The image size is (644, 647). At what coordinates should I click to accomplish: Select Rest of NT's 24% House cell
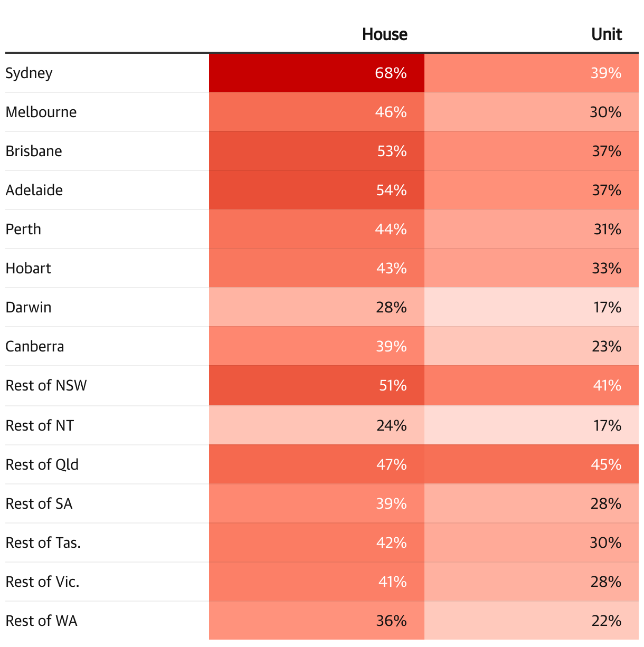coord(317,425)
